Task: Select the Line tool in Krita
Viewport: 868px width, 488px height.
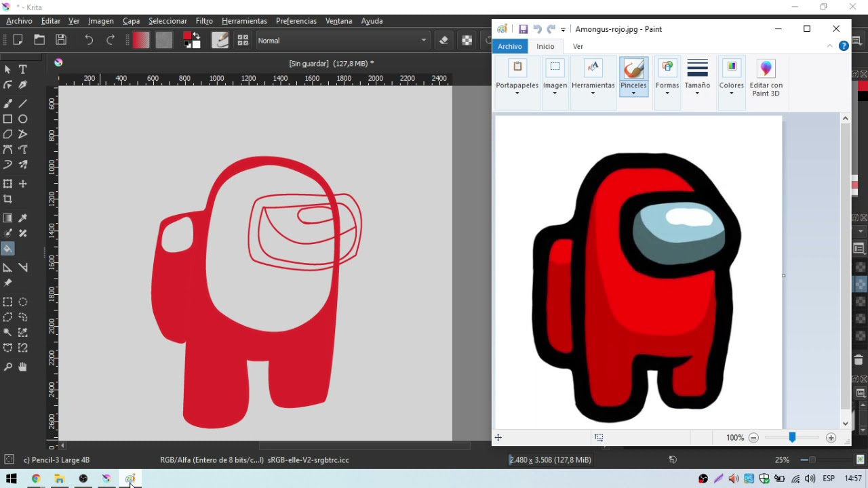Action: [x=23, y=103]
